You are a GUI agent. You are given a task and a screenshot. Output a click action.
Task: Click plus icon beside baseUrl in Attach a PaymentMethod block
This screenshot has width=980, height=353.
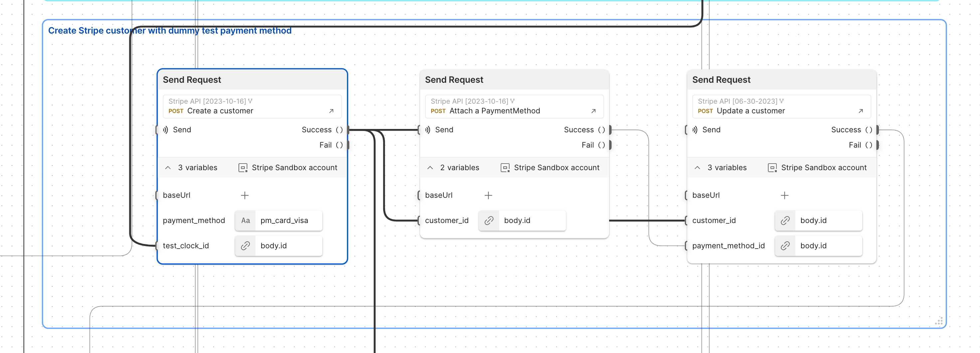pyautogui.click(x=488, y=195)
